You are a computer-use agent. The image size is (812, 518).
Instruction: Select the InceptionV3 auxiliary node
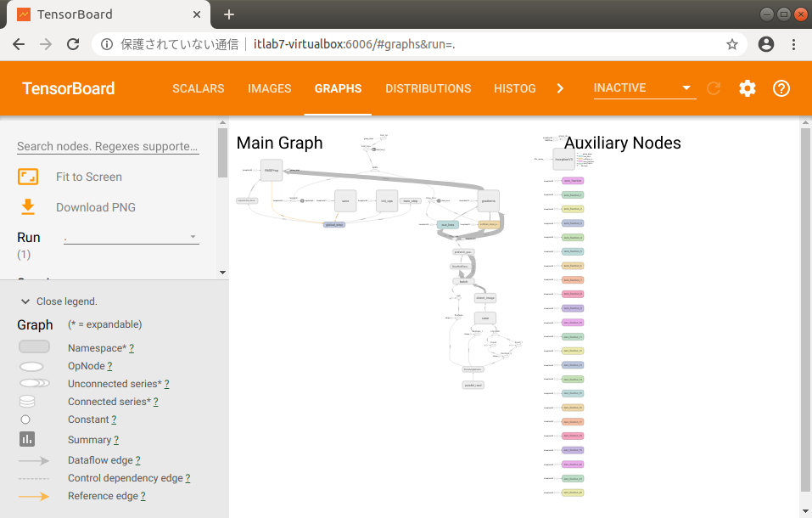coord(564,159)
